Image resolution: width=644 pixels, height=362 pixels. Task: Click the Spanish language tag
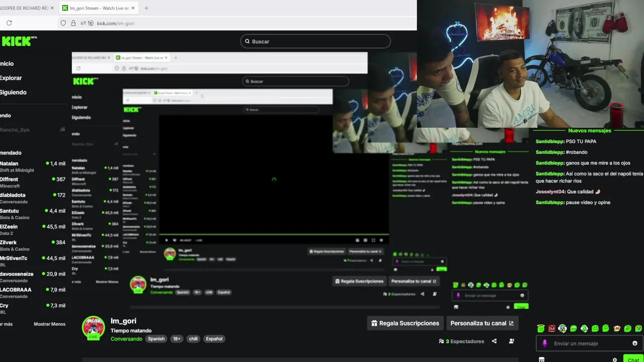tap(156, 339)
